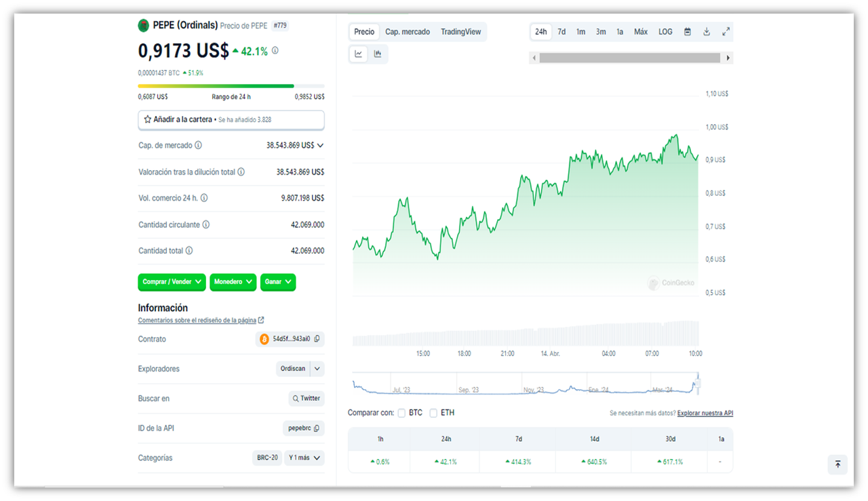Open Explorar nuestra API link
This screenshot has height=501, width=868.
pos(705,413)
